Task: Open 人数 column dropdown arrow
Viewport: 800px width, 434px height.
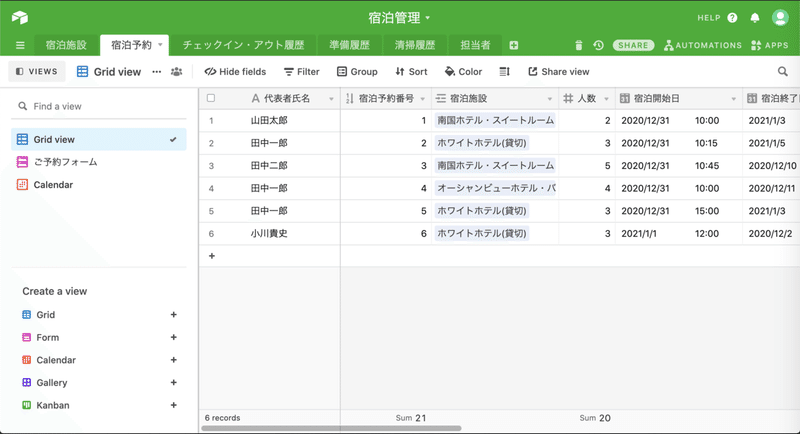Action: tap(606, 99)
